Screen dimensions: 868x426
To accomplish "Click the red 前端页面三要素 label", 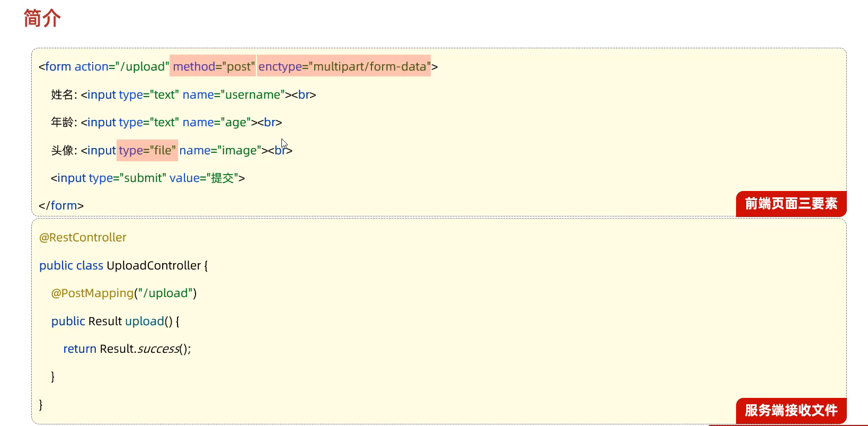I will (791, 204).
